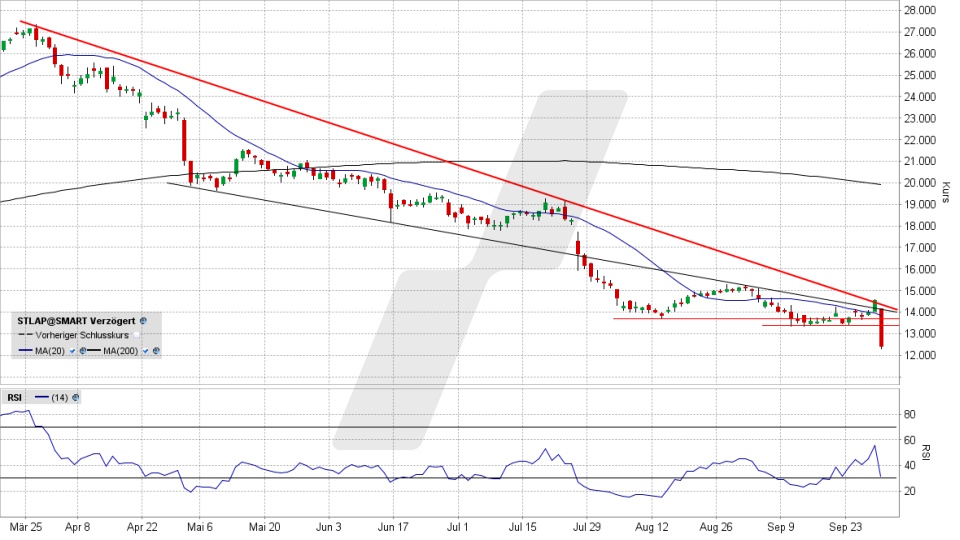
Task: Click the MA(200) legend label
Action: click(121, 351)
